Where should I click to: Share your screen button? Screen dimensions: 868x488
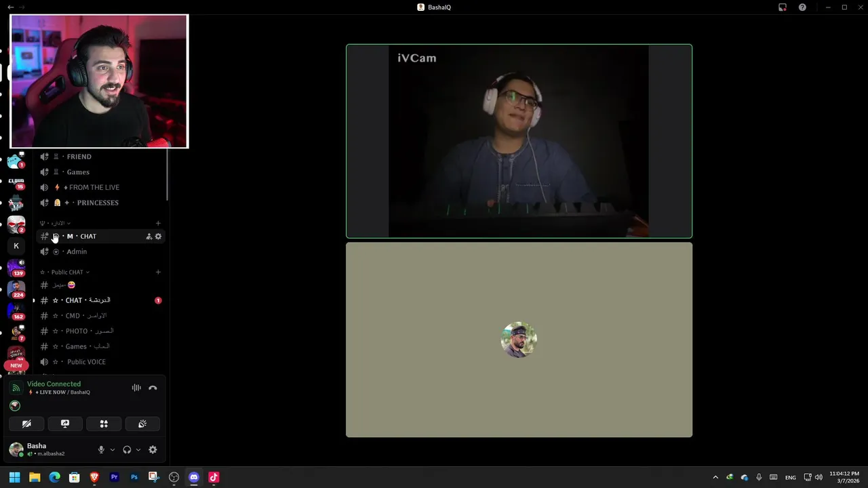point(65,424)
